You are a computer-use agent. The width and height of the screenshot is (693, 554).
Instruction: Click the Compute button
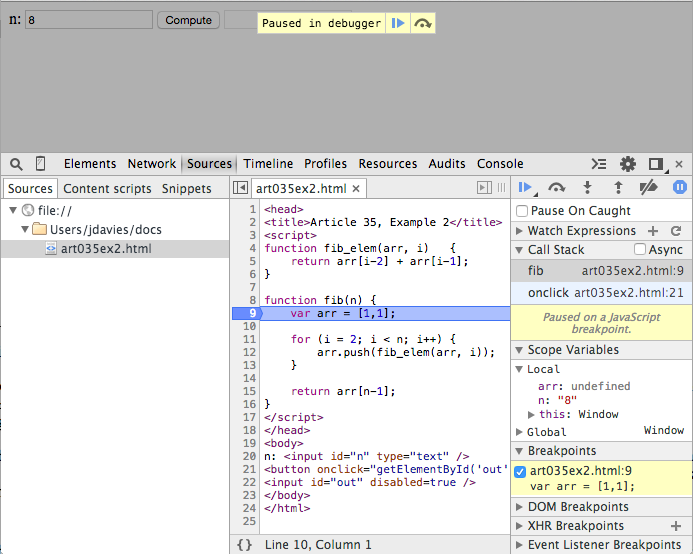point(188,20)
